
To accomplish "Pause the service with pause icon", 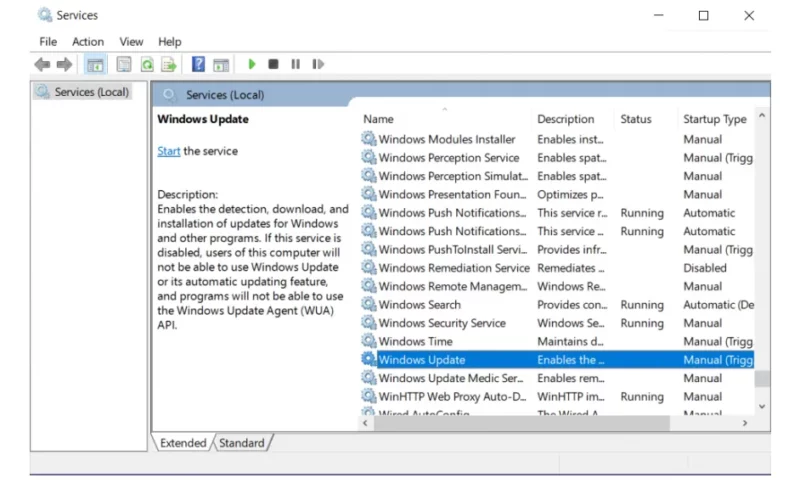I will [295, 64].
